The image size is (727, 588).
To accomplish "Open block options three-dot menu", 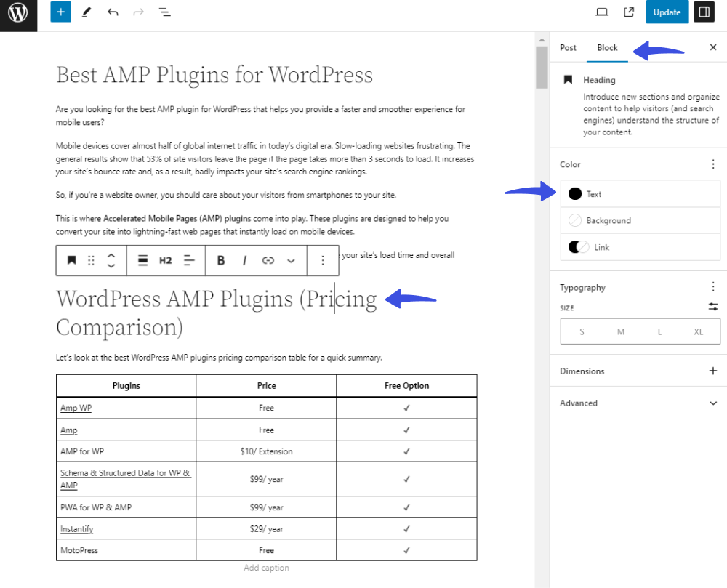I will pos(323,260).
